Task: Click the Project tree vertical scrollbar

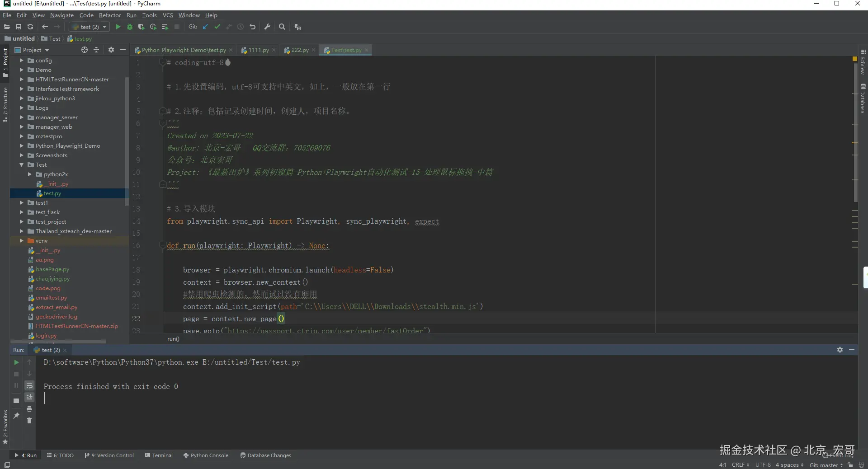Action: (x=127, y=141)
